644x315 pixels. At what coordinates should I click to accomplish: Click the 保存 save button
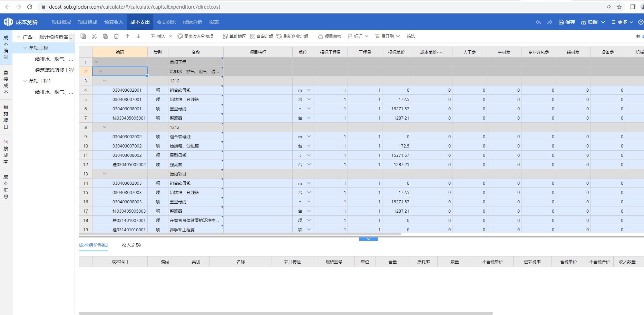pos(567,22)
